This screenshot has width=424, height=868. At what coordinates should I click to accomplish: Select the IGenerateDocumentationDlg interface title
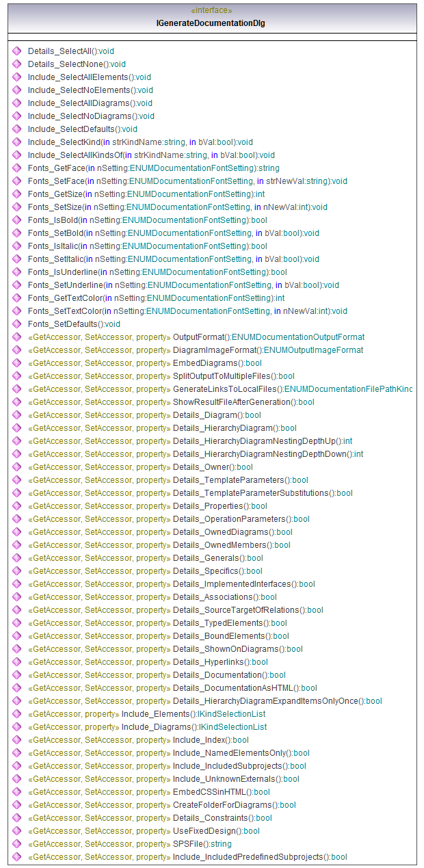pos(211,23)
